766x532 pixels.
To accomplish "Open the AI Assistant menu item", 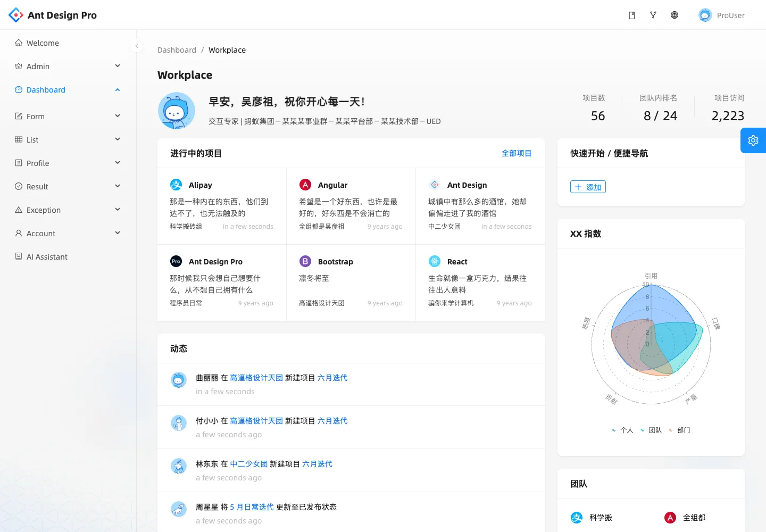I will tap(68, 257).
